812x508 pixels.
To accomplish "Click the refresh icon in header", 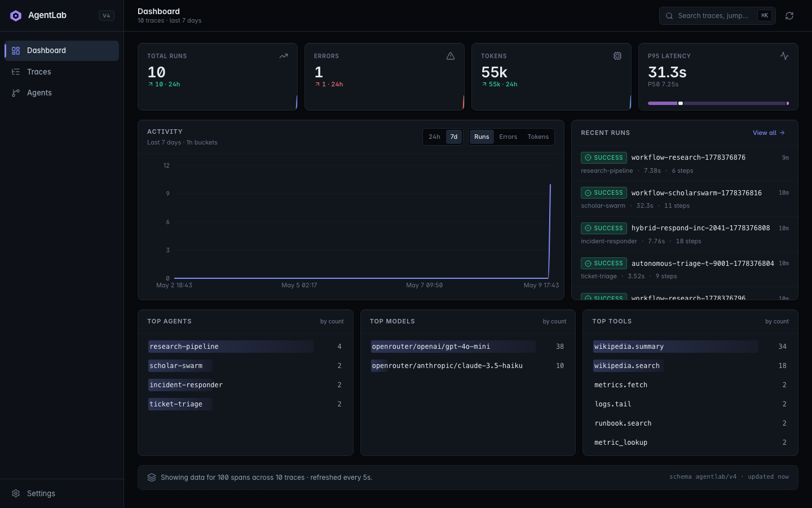I will 789,16.
